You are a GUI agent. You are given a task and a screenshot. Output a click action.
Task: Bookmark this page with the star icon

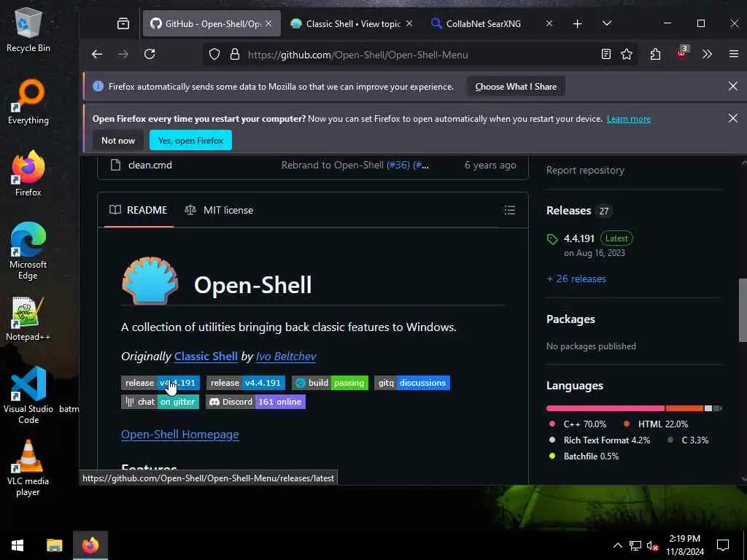pos(627,54)
